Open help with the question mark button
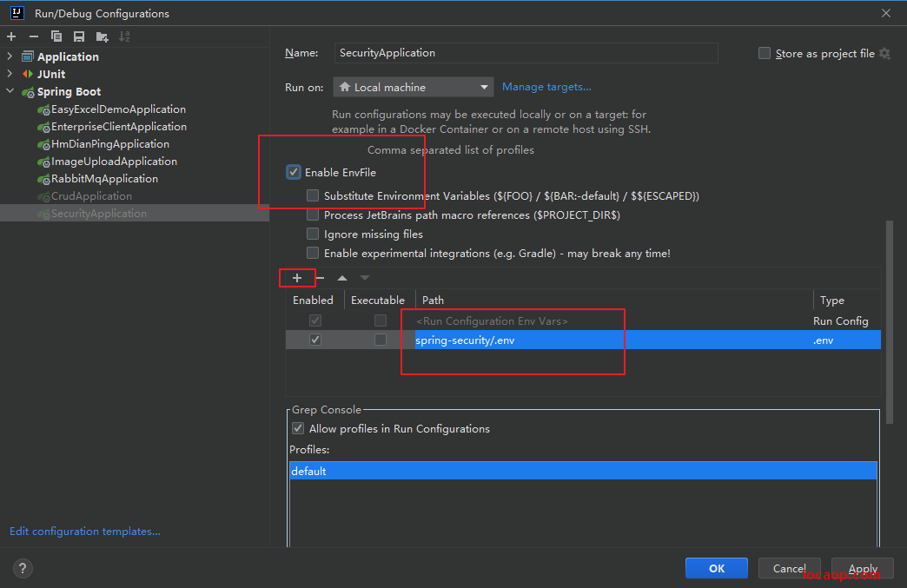Viewport: 907px width, 588px height. coord(23,568)
